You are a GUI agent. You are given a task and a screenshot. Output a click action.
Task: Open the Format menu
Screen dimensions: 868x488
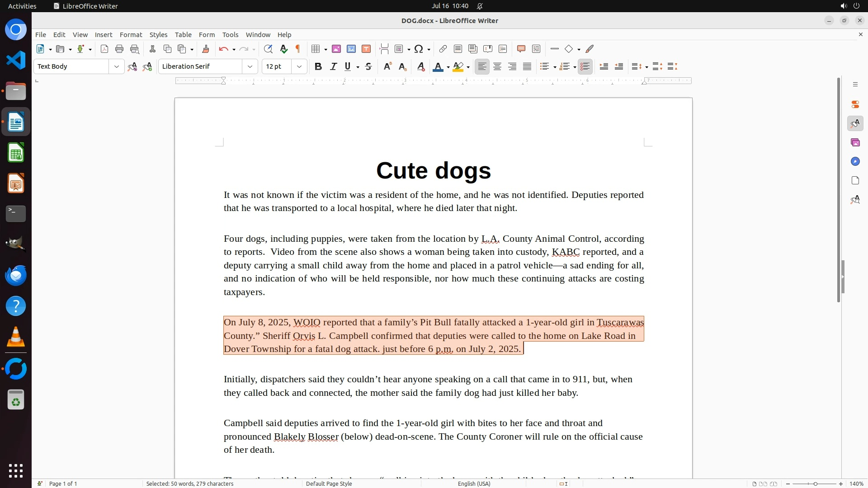tap(131, 35)
